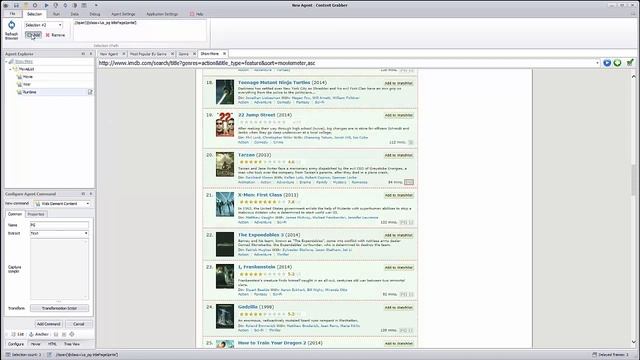Collapse the MovieList tree node
Image resolution: width=640 pixels, height=360 pixels.
10,69
